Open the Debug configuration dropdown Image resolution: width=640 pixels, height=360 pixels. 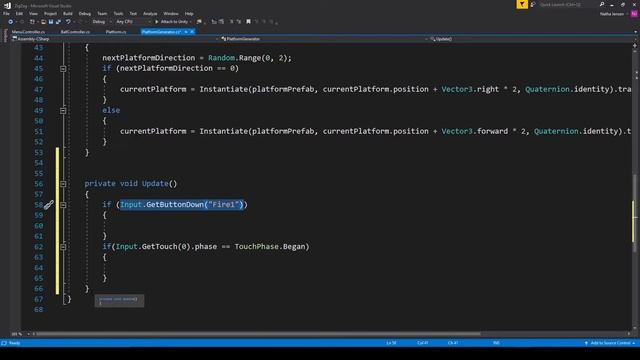[x=102, y=22]
